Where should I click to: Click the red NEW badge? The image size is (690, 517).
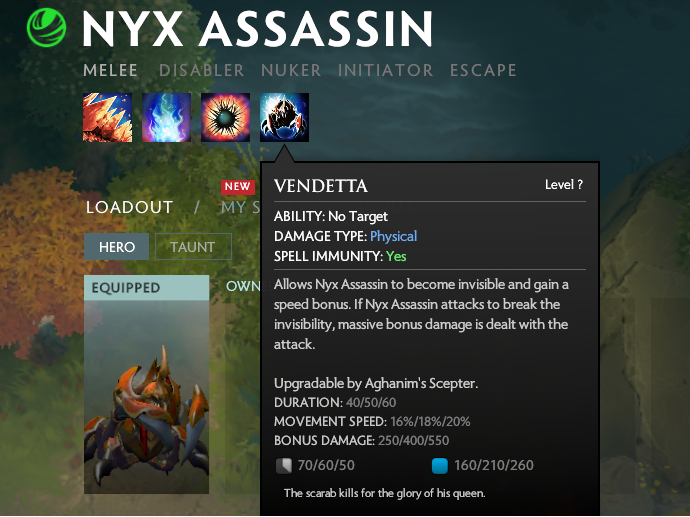point(238,187)
